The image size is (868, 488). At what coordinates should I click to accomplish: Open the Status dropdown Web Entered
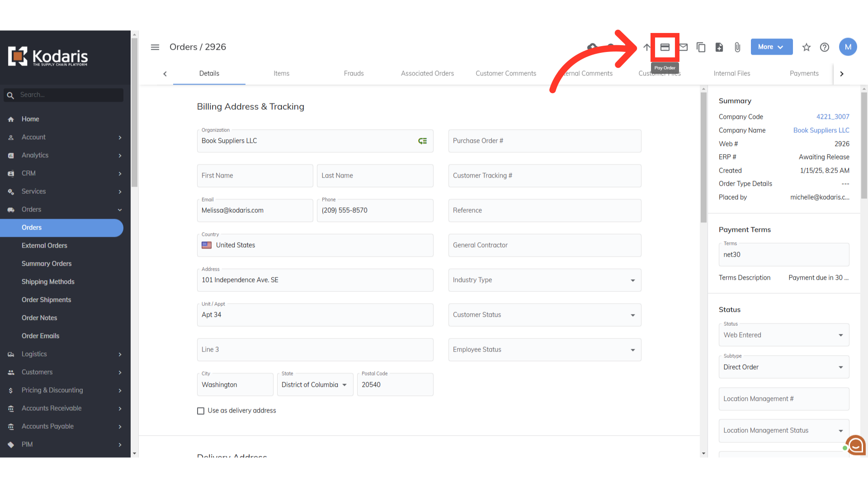click(x=783, y=335)
